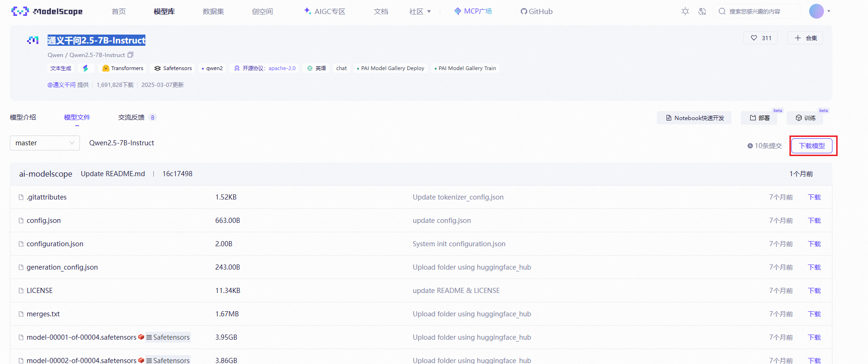Switch to the 模型文件 tab
Viewport: 868px width, 364px height.
click(x=77, y=117)
